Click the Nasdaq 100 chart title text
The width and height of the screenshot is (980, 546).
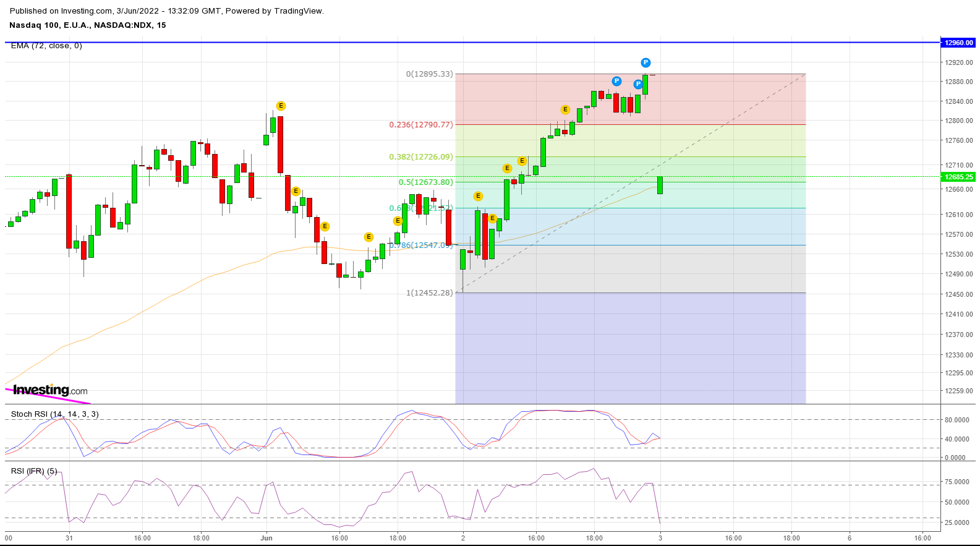point(88,25)
